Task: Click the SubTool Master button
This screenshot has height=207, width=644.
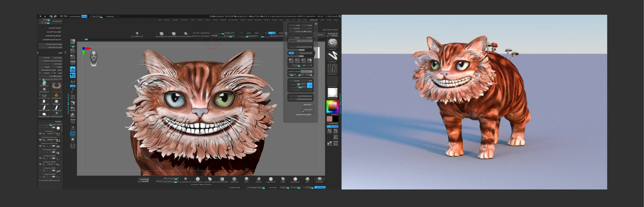Action: [x=144, y=180]
